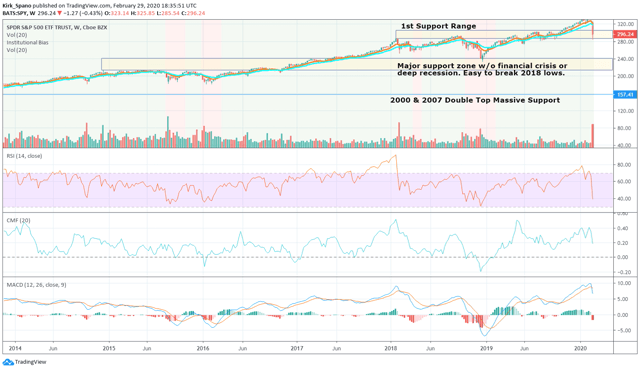Click the Kirk_Spano author name
The height and width of the screenshot is (370, 640).
click(16, 6)
